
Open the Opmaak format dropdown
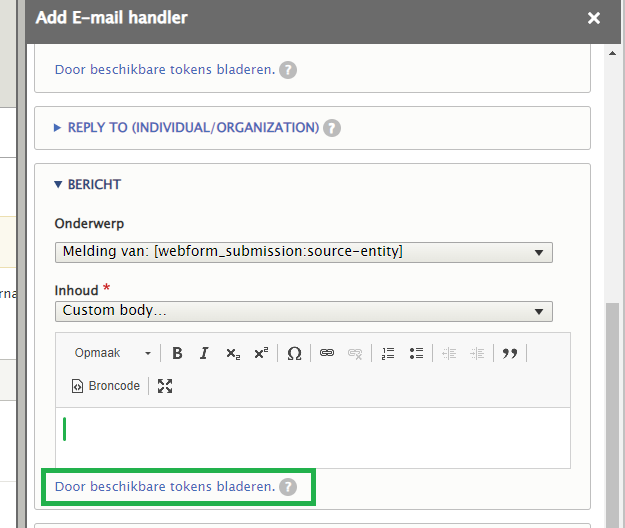pyautogui.click(x=113, y=353)
